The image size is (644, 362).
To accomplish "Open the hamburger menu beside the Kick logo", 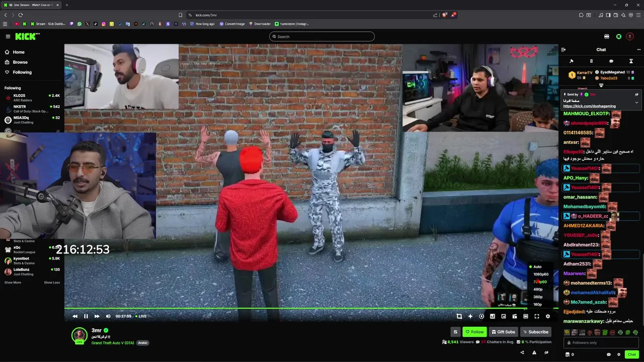I will point(8,36).
